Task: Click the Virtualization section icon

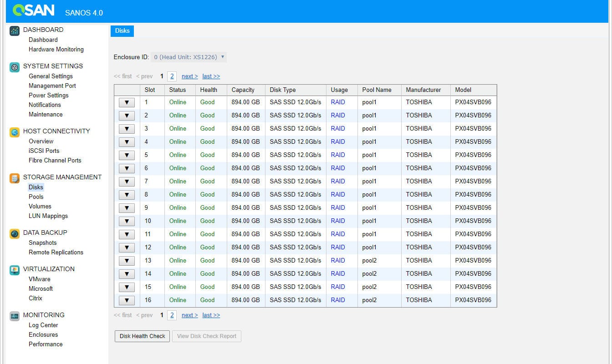Action: pyautogui.click(x=15, y=270)
